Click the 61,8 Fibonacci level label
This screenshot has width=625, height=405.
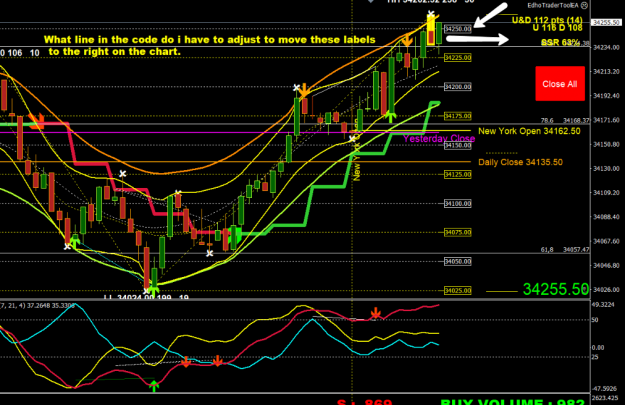click(547, 250)
